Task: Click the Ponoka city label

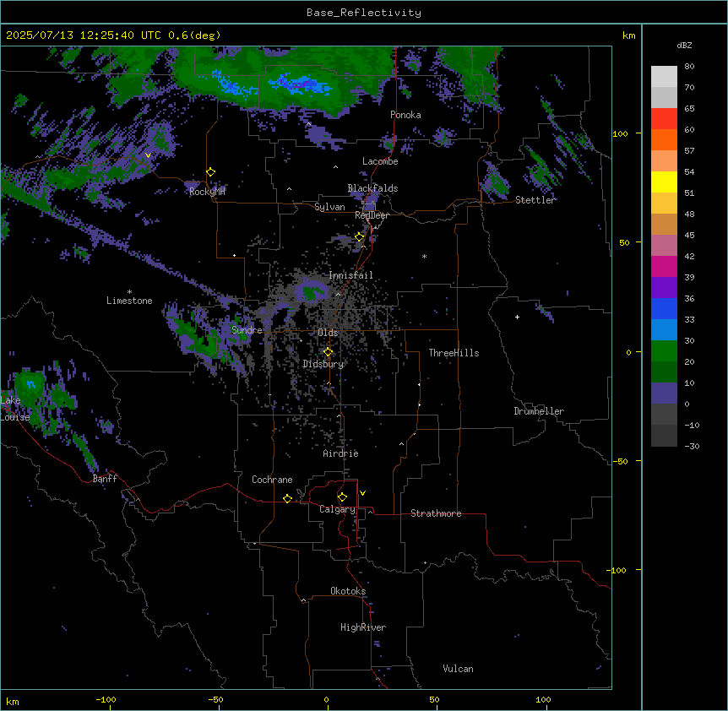Action: point(405,115)
